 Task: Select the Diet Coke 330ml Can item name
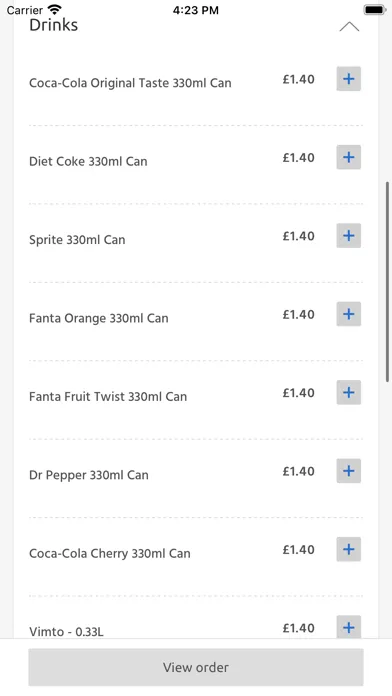click(x=88, y=161)
